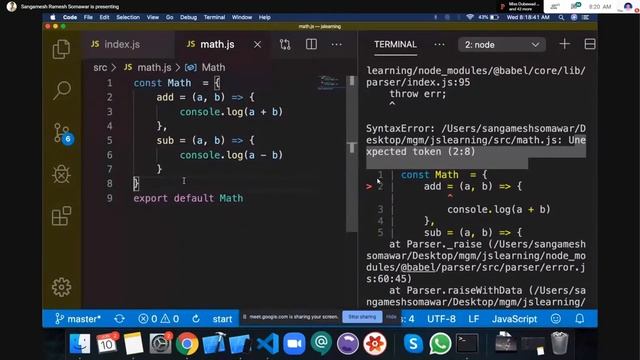
Task: Open the File menu
Action: point(88,18)
